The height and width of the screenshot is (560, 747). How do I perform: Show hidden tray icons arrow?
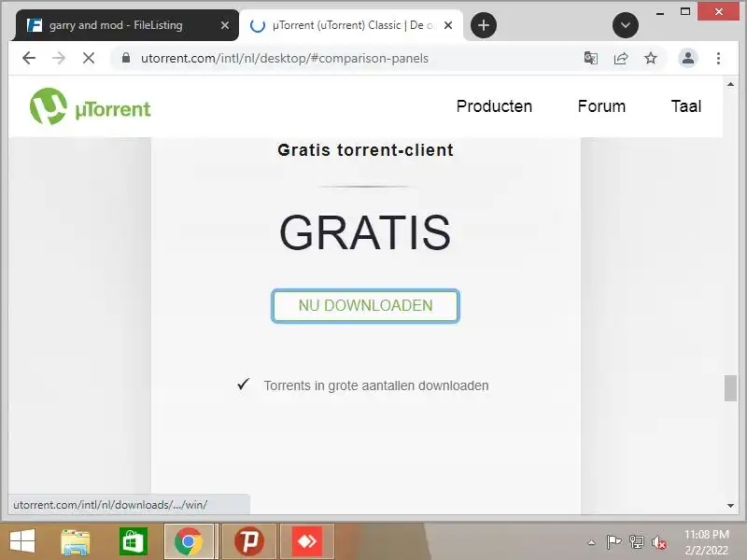click(x=591, y=542)
